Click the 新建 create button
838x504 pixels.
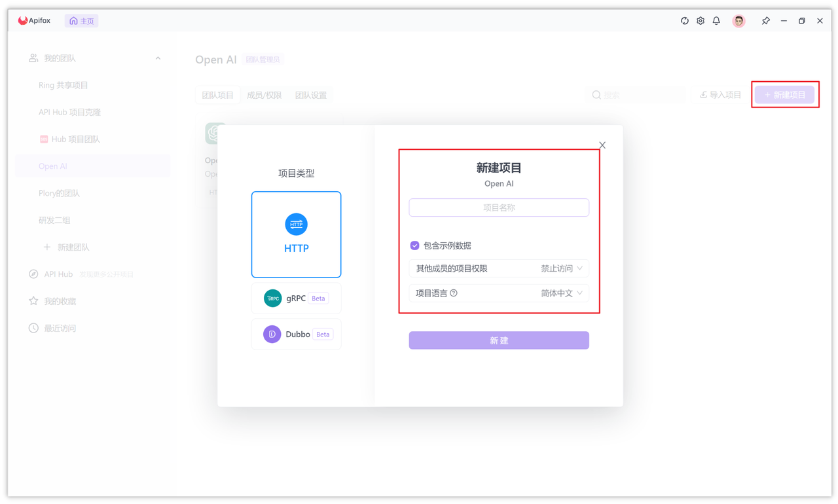(498, 340)
